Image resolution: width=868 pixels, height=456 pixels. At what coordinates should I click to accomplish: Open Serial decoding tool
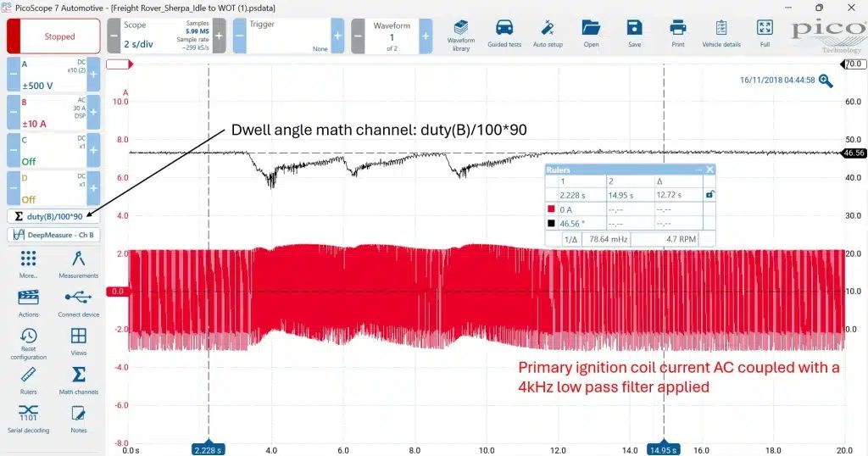[x=28, y=419]
